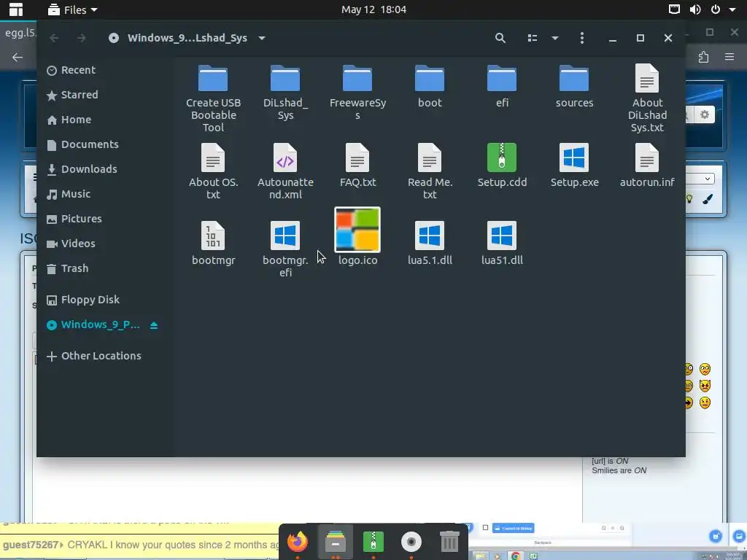This screenshot has width=747, height=560.
Task: Select the FAQ.txt file
Action: [x=357, y=165]
